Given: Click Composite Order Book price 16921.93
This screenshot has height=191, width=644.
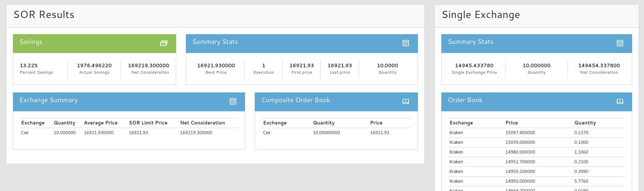Looking at the screenshot, I should coord(380,133).
